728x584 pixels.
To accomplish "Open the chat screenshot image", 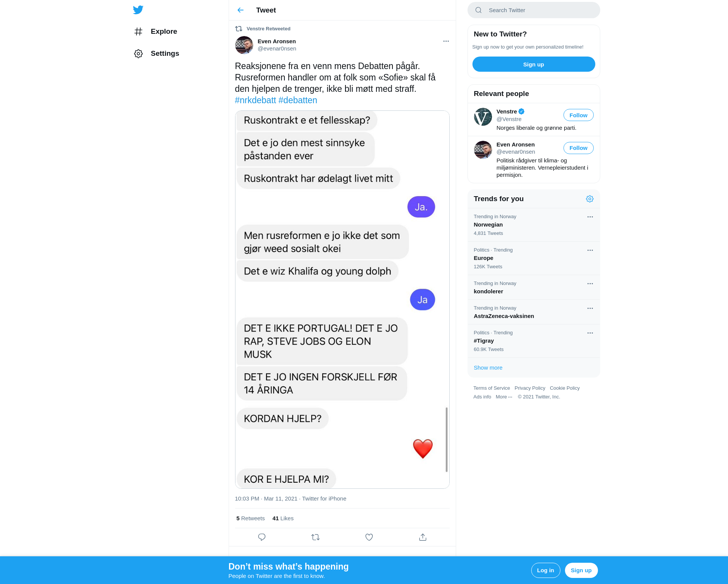I will (342, 299).
